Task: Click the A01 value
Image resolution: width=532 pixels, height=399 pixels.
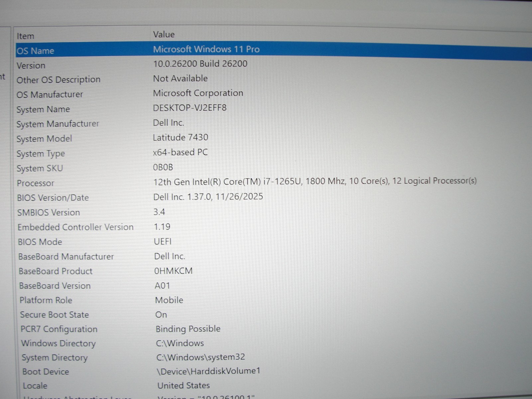Action: click(x=162, y=286)
